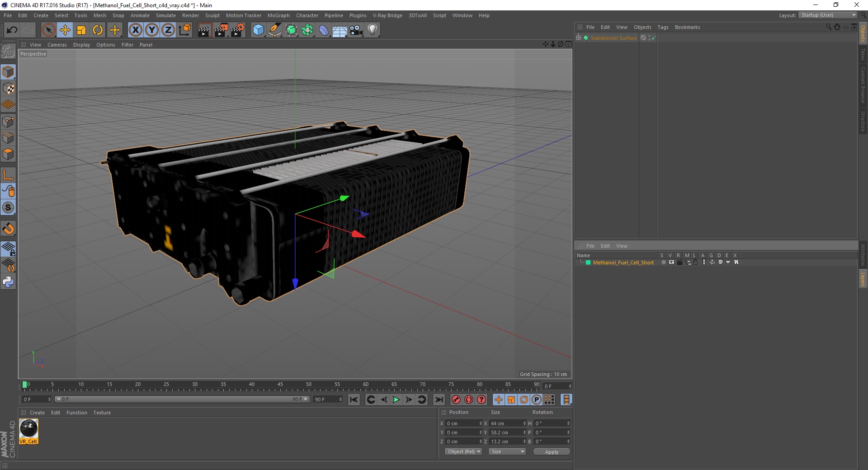868x470 pixels.
Task: Open the Array modeling objects icon
Action: tap(307, 30)
